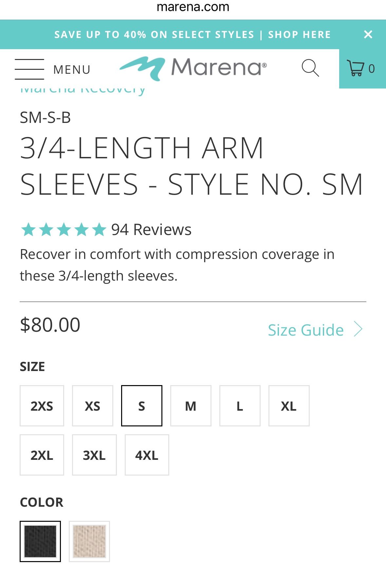Open the hamburger menu
This screenshot has height=588, width=386.
(29, 69)
